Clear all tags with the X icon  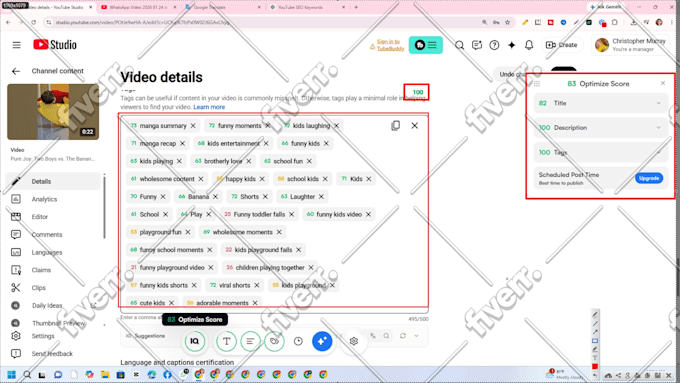(x=415, y=125)
